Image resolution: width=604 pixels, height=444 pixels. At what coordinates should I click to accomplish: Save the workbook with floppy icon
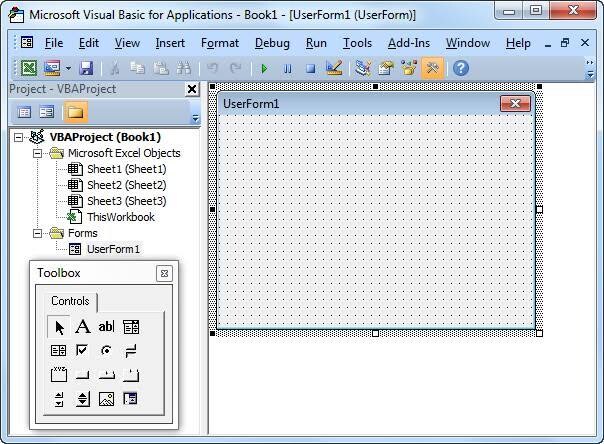86,69
